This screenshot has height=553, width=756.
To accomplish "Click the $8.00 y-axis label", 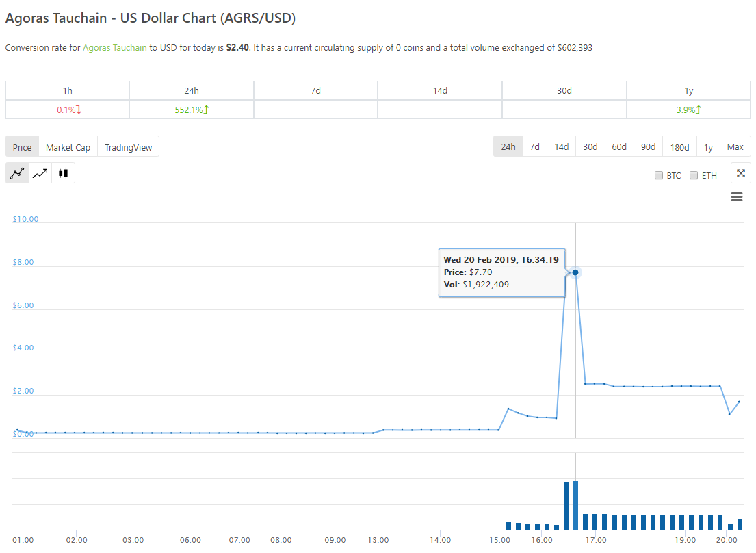I will (23, 262).
